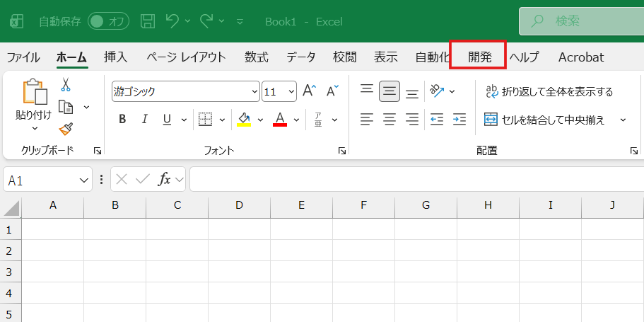
Task: Align text right
Action: tap(412, 120)
